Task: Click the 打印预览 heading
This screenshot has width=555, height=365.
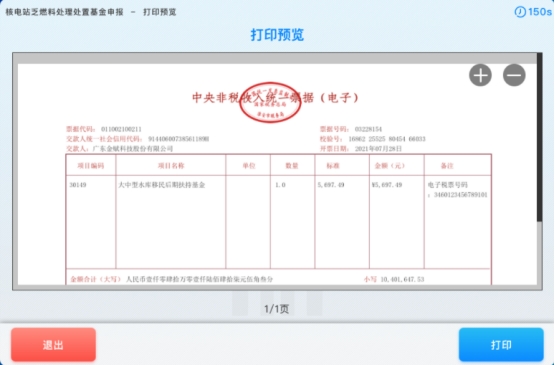Action: (x=277, y=35)
